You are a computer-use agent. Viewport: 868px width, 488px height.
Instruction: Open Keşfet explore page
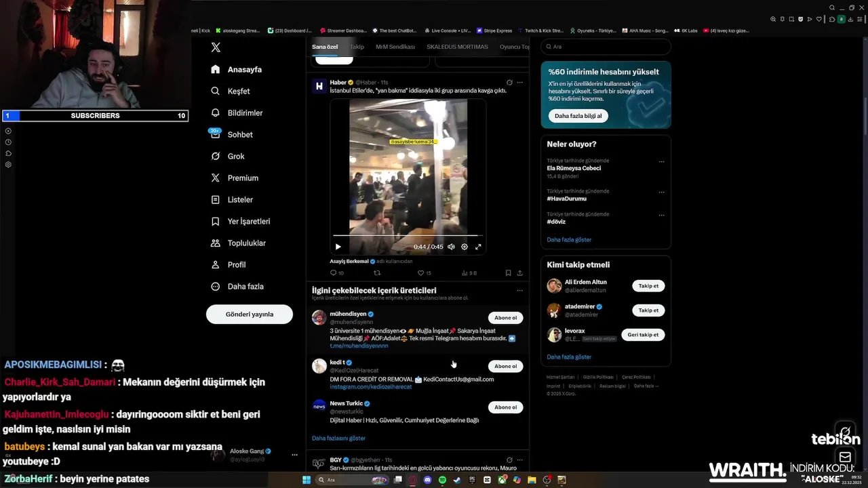(230, 91)
